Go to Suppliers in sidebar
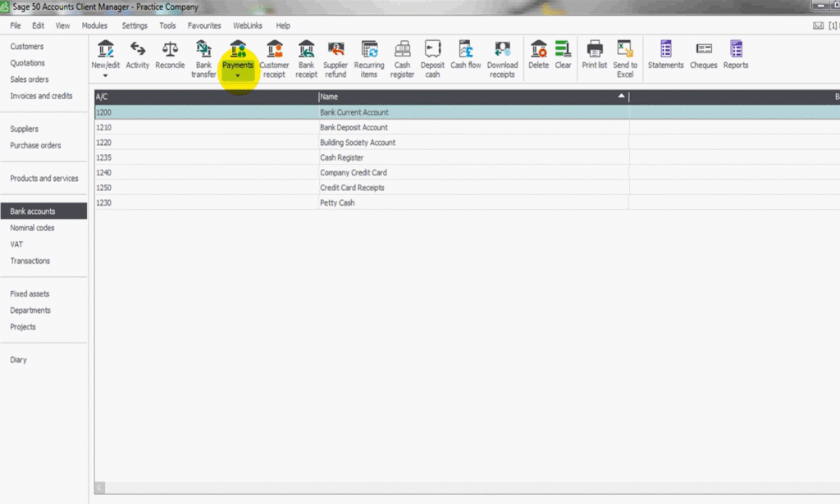 pos(24,129)
